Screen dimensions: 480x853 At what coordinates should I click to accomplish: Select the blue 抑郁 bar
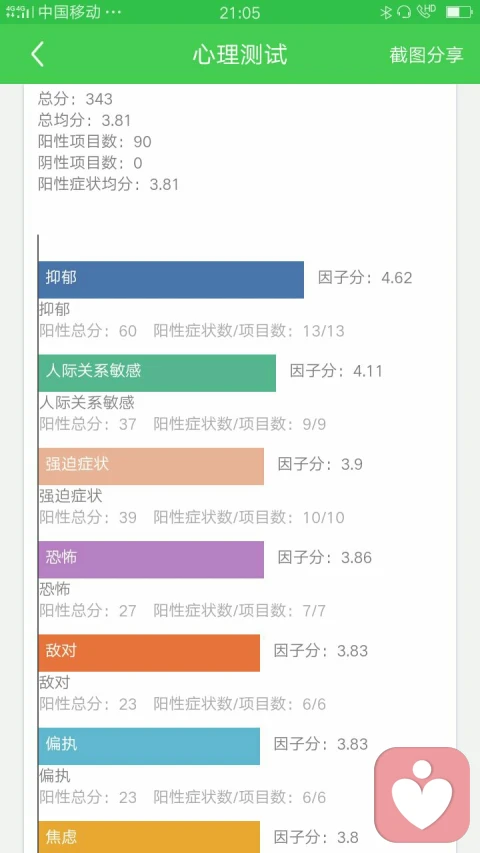[171, 280]
